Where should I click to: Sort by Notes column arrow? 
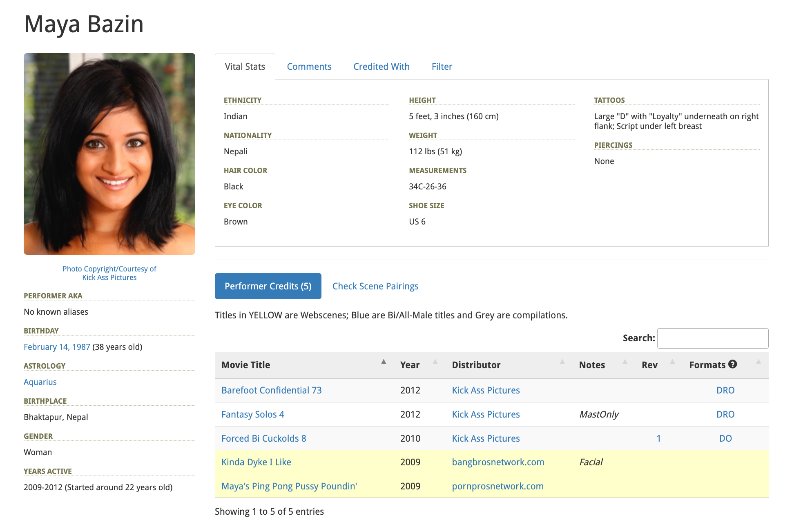click(x=625, y=362)
